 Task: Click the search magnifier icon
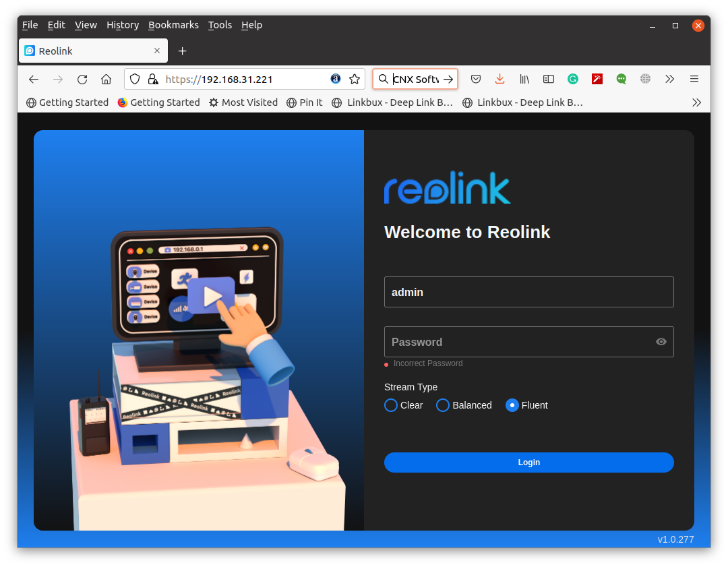click(383, 79)
